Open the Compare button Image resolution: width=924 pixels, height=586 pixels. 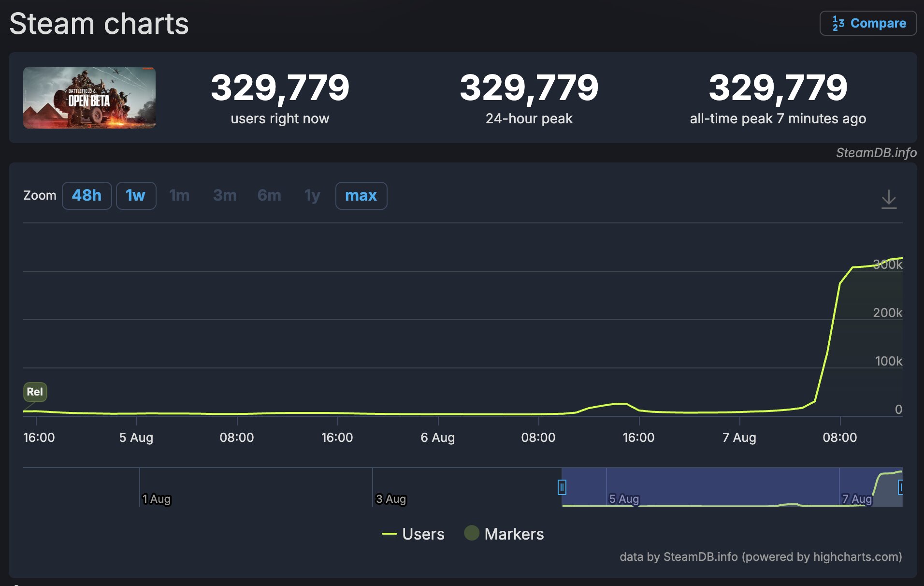point(868,23)
